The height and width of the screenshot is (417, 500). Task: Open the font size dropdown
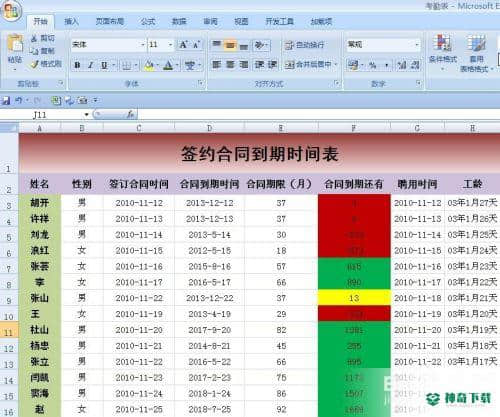(x=170, y=45)
